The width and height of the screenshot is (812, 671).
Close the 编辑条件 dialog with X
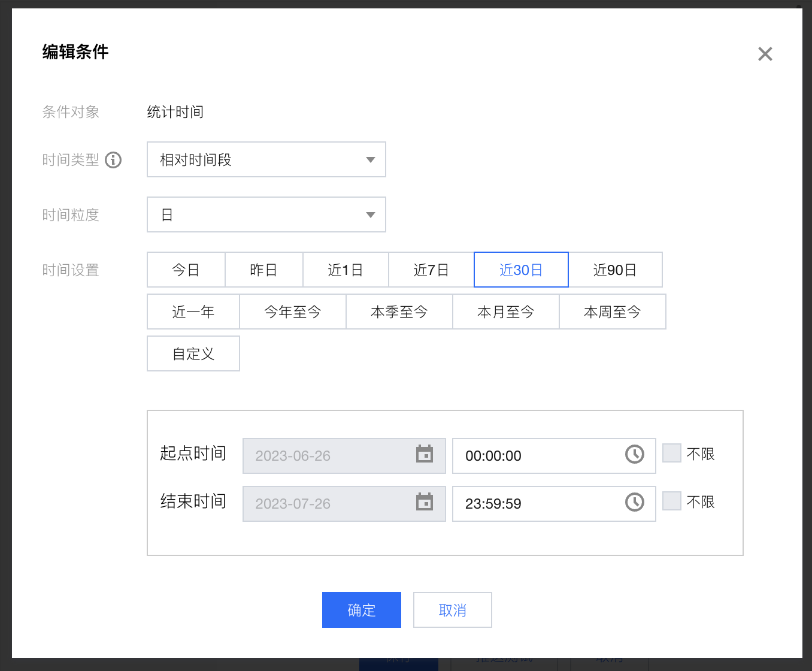point(765,54)
